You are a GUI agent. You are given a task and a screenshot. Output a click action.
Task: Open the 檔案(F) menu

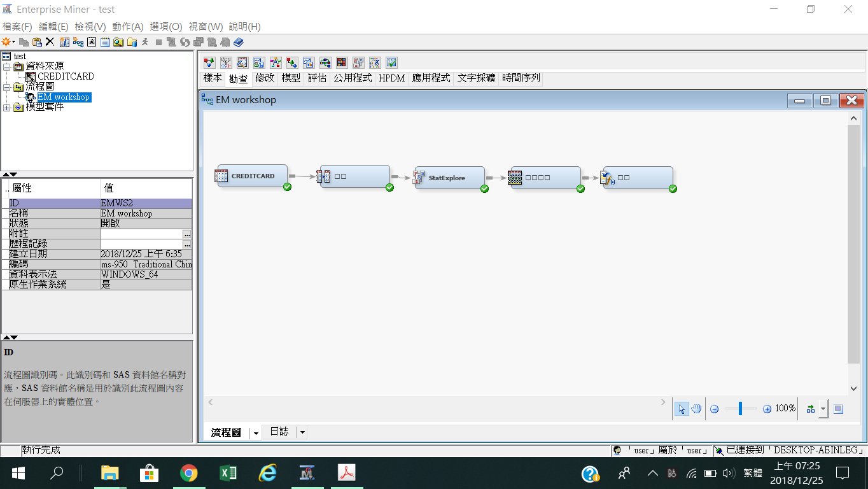[17, 27]
